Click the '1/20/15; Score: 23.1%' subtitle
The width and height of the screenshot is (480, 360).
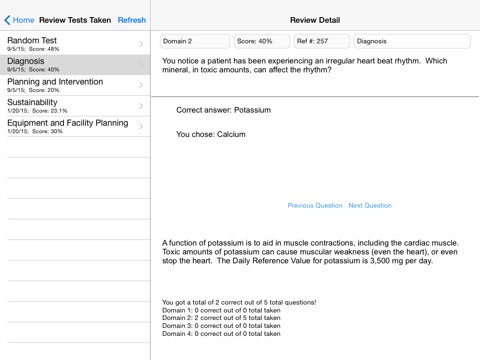[37, 111]
